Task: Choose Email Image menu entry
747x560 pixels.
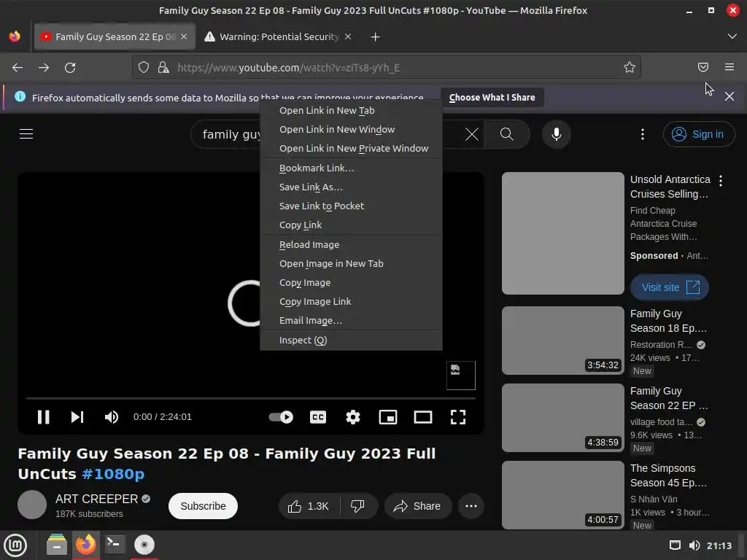Action: (351, 321)
